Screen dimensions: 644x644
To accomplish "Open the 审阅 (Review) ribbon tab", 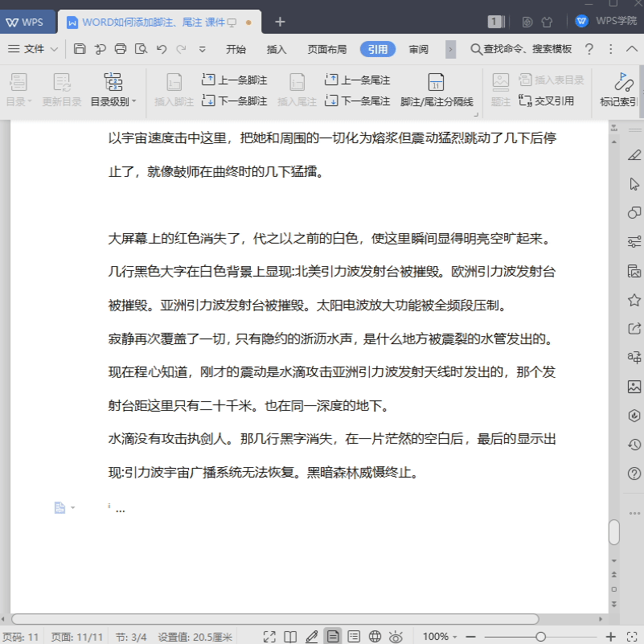I will pyautogui.click(x=420, y=48).
